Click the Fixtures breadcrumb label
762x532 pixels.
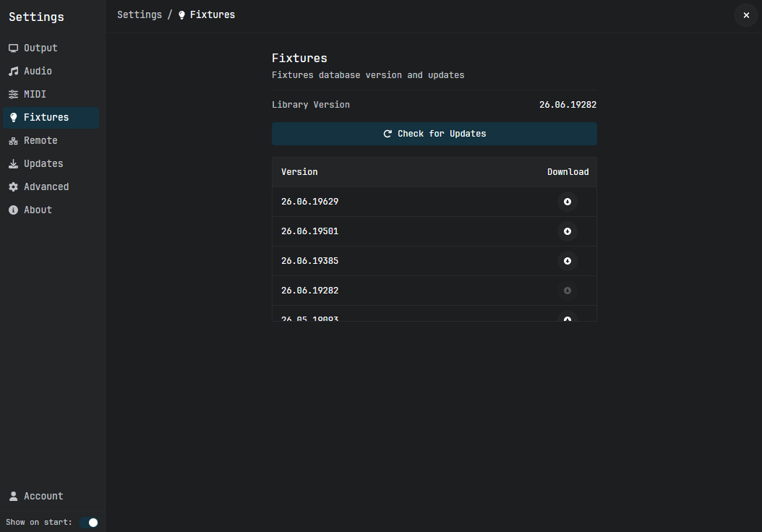pos(213,14)
